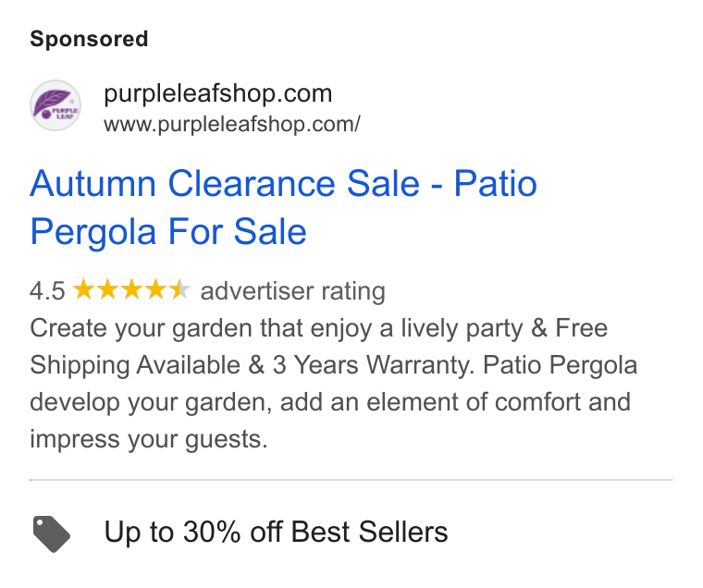The image size is (703, 588).
Task: Click the Purple Leaf logo icon
Action: [55, 105]
